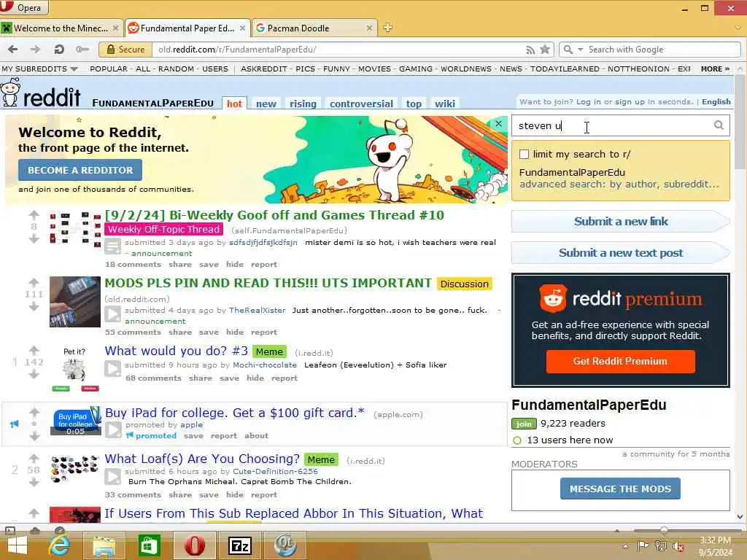Image resolution: width=747 pixels, height=560 pixels.
Task: Expand the Bi-Weekly thread self text
Action: click(x=113, y=246)
